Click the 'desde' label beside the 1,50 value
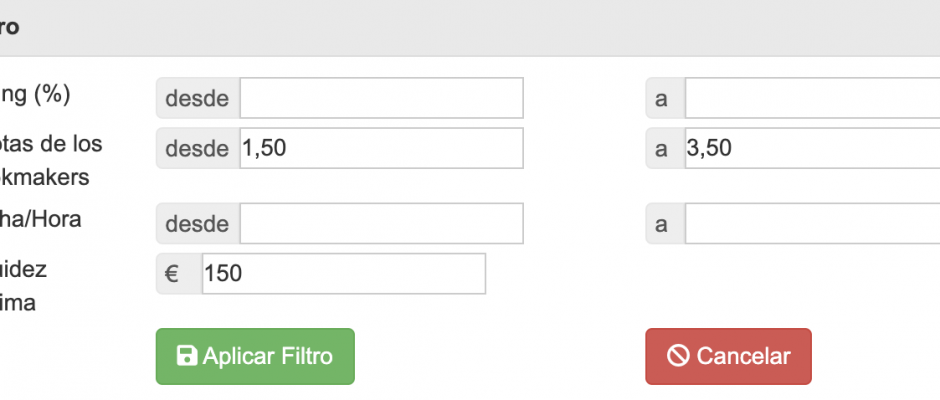 pos(198,148)
